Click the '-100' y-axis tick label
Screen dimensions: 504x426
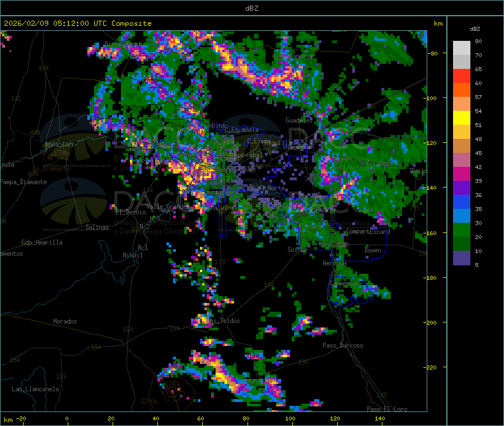[x=431, y=98]
